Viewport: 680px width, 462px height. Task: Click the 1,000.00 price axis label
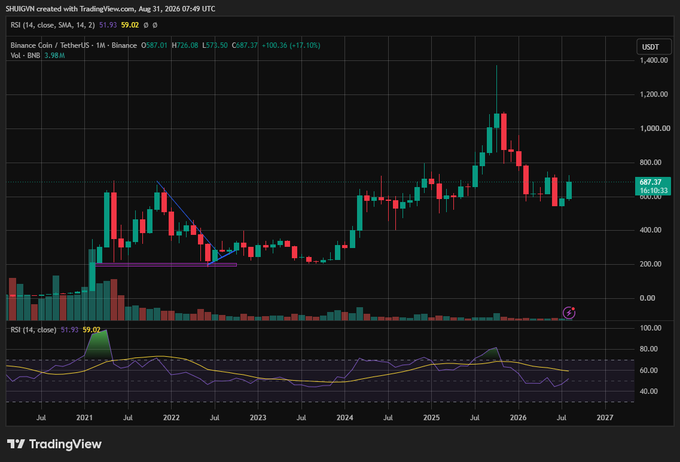tap(654, 128)
